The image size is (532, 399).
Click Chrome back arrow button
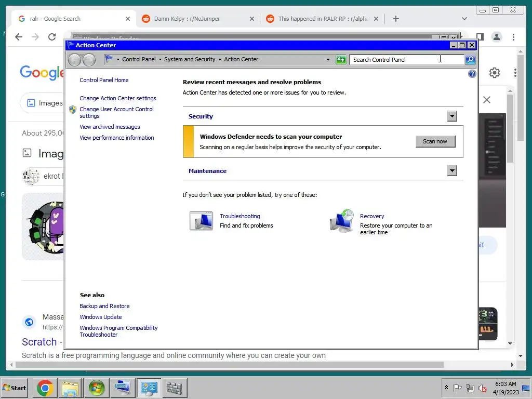(x=19, y=37)
